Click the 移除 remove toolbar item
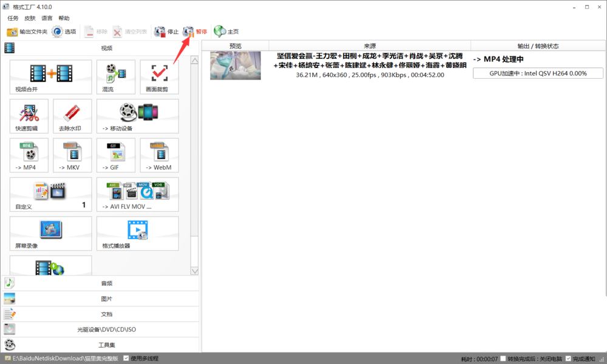 tap(96, 32)
